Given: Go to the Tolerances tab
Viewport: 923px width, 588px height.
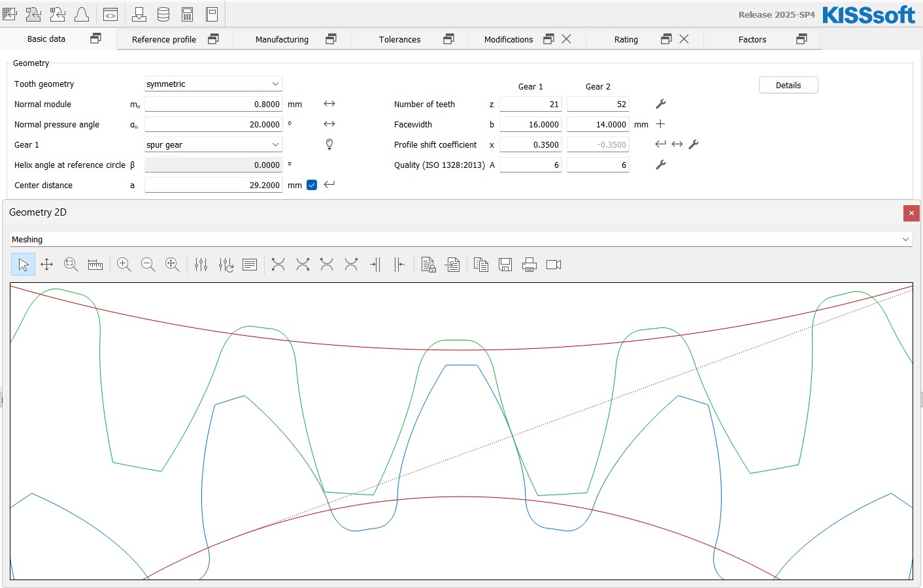Looking at the screenshot, I should coord(399,39).
